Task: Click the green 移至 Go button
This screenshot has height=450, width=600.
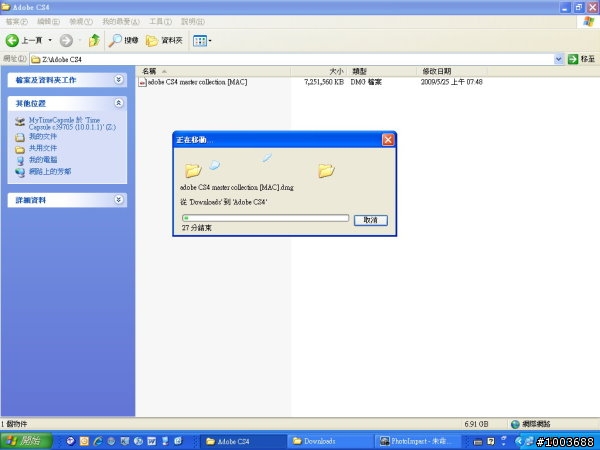Action: (582, 59)
